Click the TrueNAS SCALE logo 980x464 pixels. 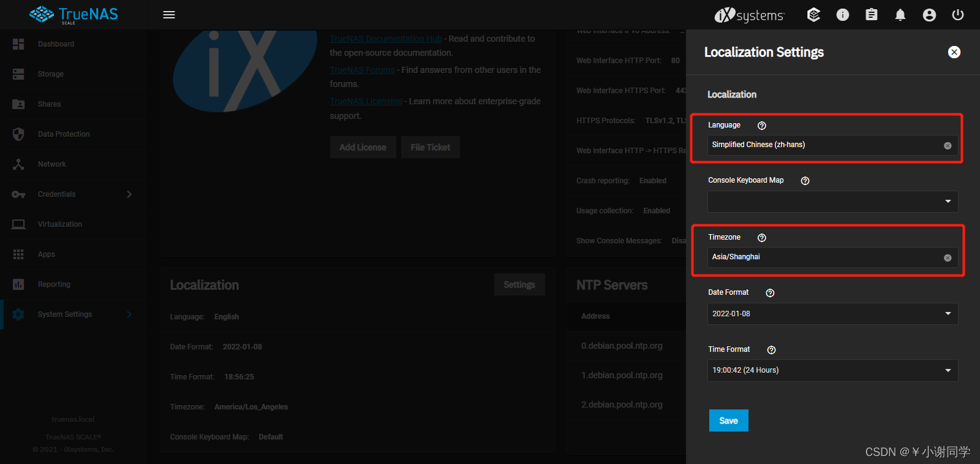click(73, 15)
